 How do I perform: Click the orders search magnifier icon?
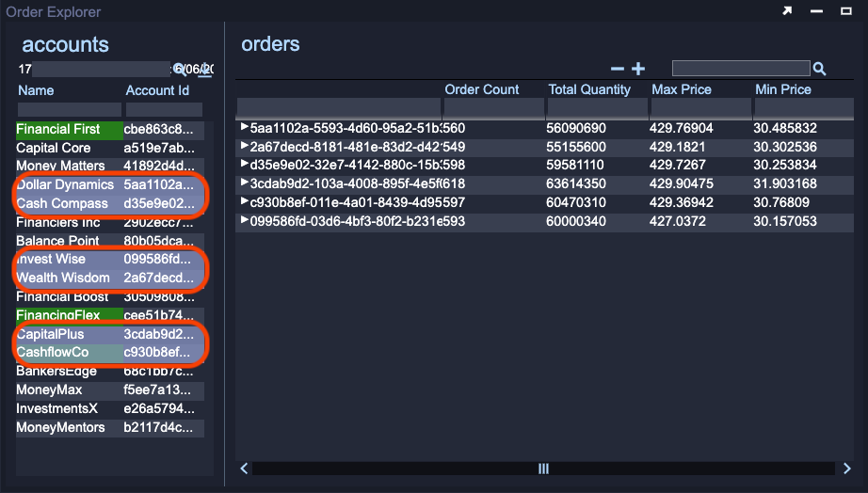(819, 69)
